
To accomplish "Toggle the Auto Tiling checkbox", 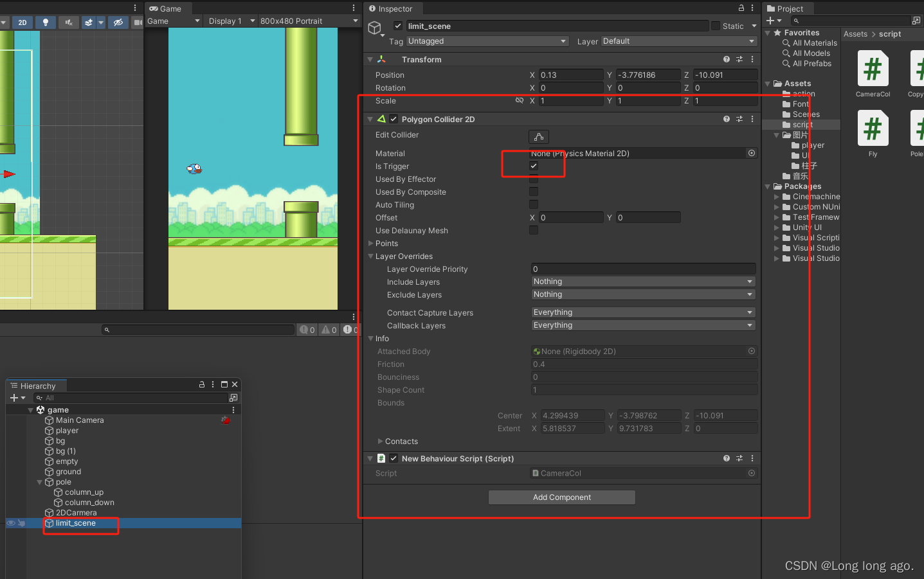I will click(x=534, y=204).
